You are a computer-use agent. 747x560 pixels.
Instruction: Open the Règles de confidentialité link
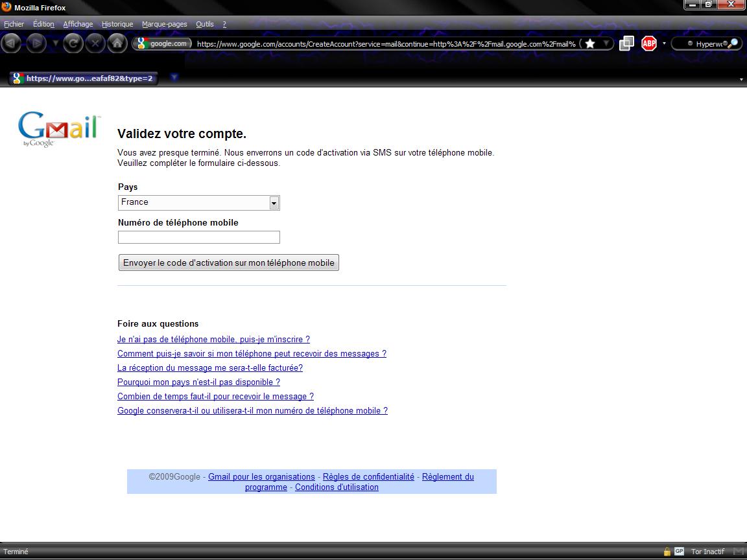tap(368, 477)
